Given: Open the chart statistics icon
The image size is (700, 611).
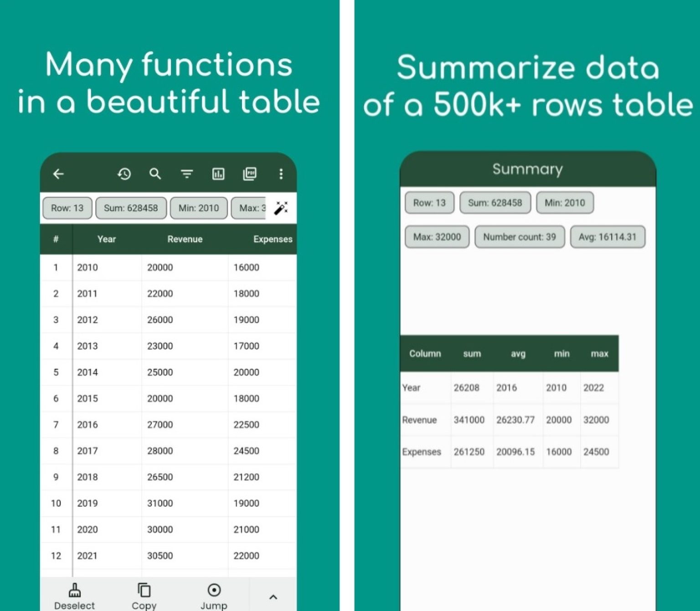Looking at the screenshot, I should tap(218, 174).
